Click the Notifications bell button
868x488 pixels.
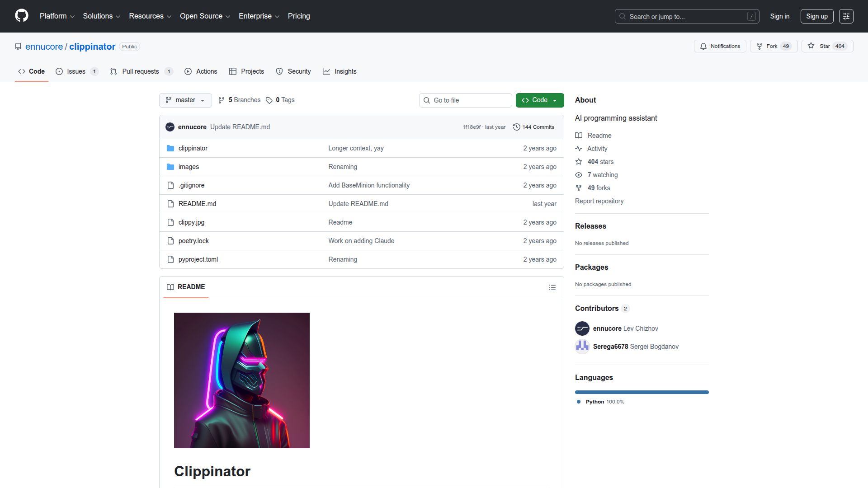click(720, 46)
